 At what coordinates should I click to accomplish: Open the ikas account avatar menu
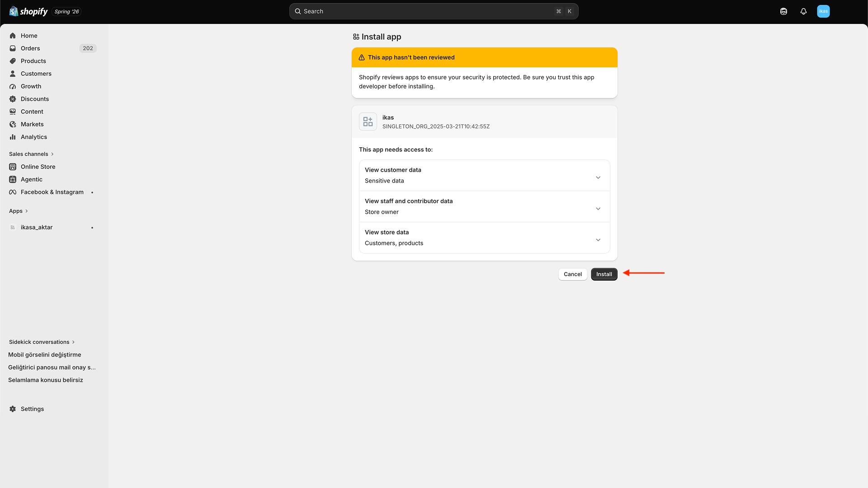click(823, 11)
